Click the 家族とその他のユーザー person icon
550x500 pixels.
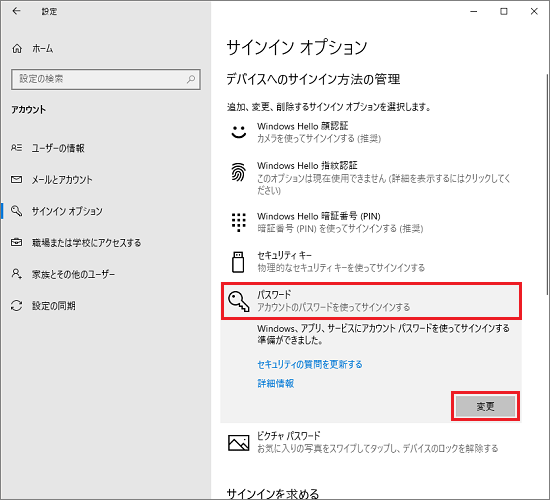click(x=16, y=274)
